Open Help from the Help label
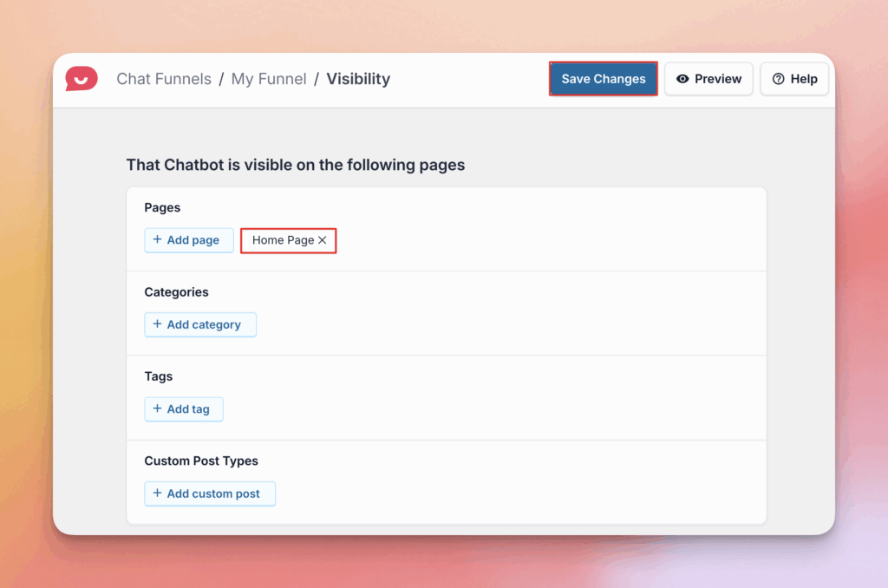The image size is (888, 588). point(804,79)
